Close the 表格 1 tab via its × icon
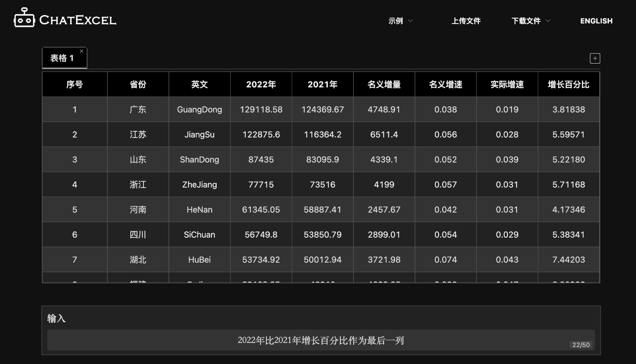The height and width of the screenshot is (364, 636). tap(81, 51)
